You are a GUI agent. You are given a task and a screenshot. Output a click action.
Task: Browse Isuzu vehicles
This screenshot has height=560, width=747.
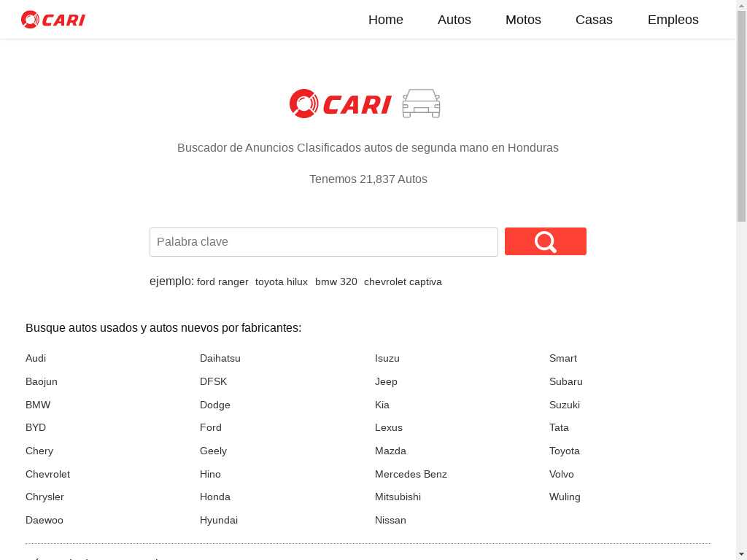click(x=387, y=359)
